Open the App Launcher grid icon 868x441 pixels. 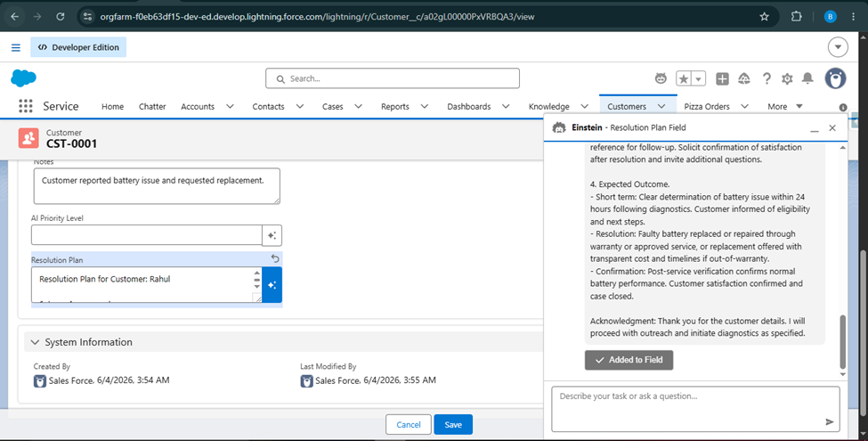(26, 106)
